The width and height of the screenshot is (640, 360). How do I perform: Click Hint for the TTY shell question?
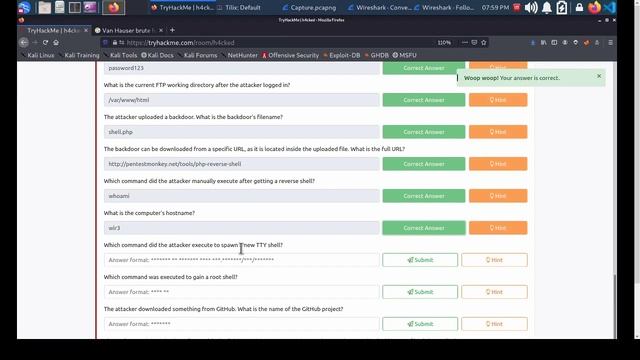pos(494,260)
